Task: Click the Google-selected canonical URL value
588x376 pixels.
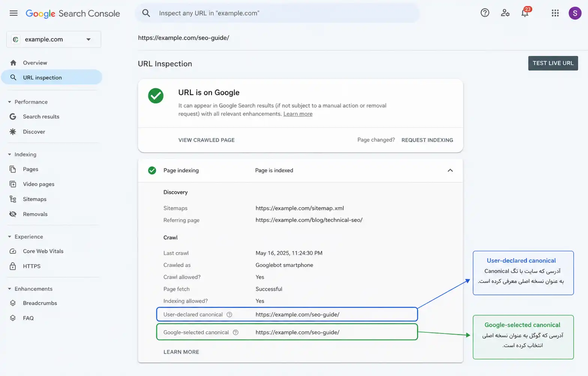Action: 298,332
